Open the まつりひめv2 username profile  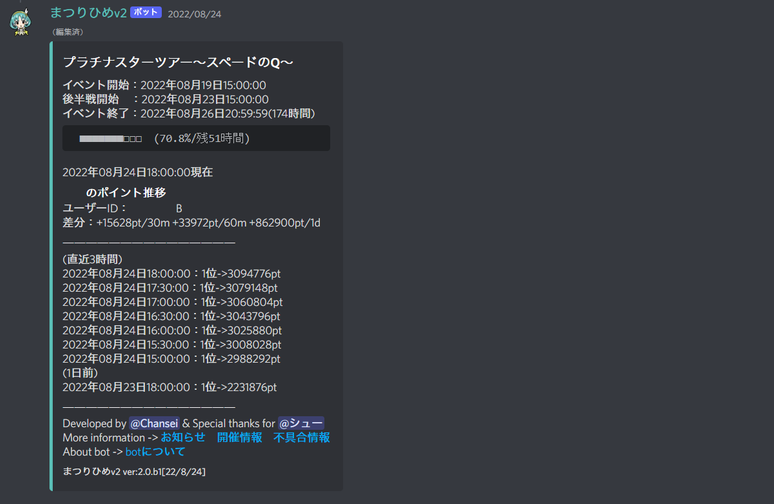coord(87,13)
